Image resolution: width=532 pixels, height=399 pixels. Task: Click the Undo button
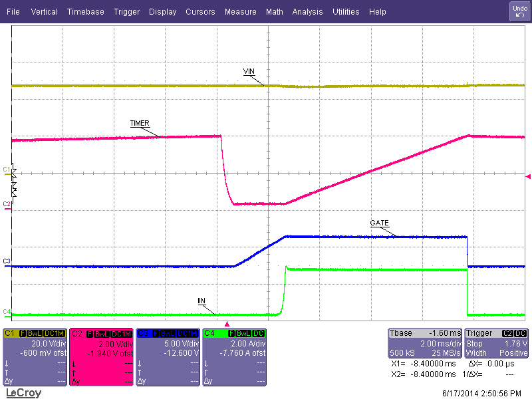(x=519, y=11)
